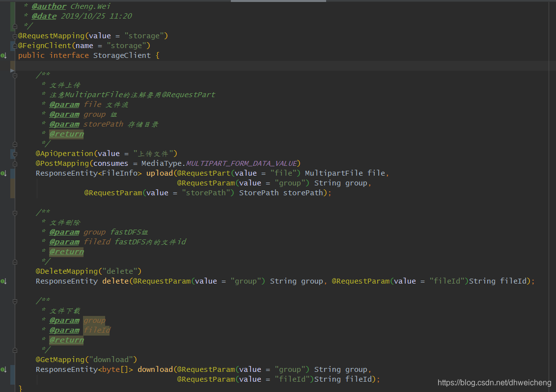Viewport: 556px width, 392px height.
Task: Collapse the @ApiOperation annotation fold marker
Action: [15, 154]
